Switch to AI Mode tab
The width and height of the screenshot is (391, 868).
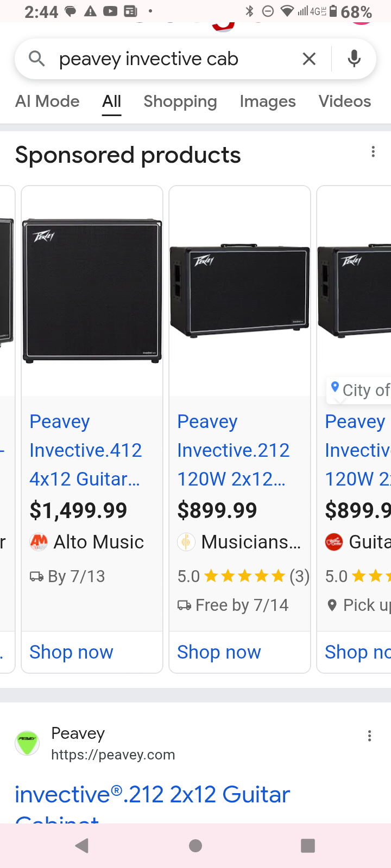(x=47, y=101)
